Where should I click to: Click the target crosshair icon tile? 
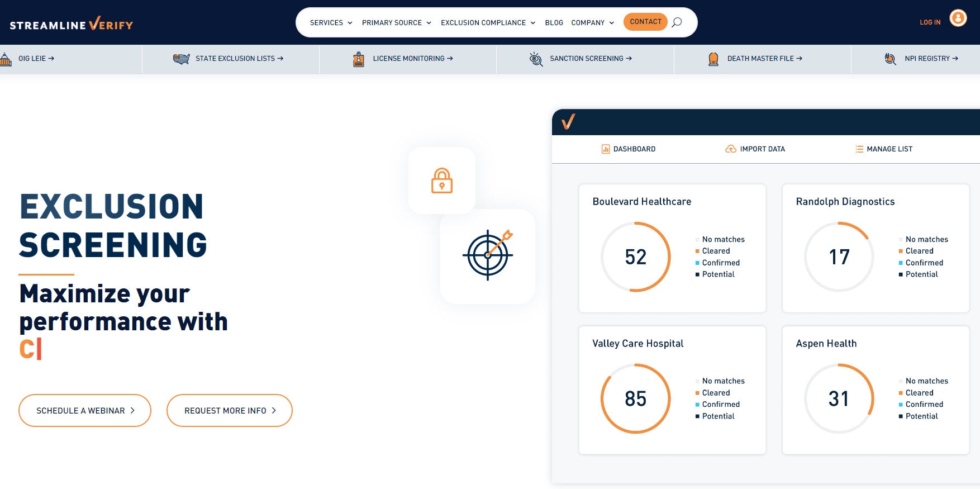[x=488, y=256]
